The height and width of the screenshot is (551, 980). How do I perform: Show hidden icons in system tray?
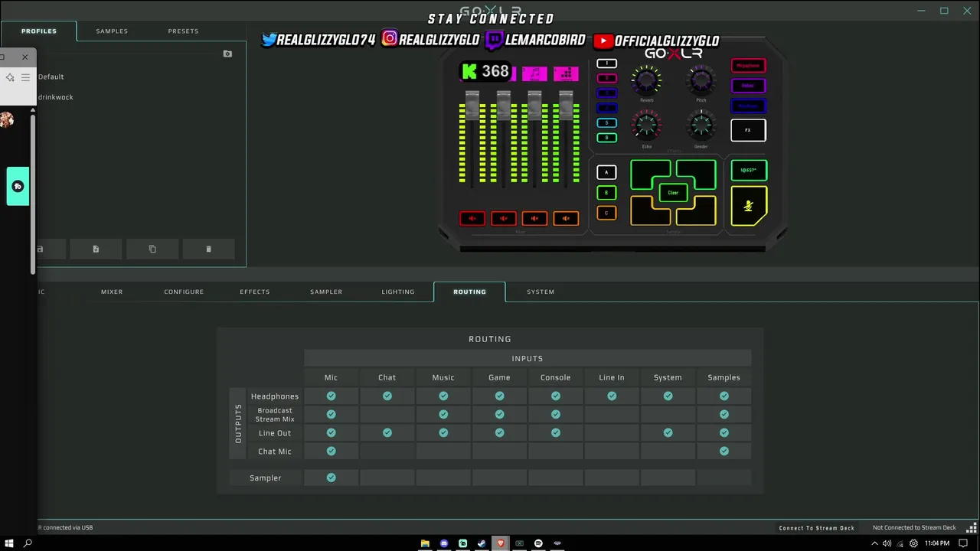(875, 543)
